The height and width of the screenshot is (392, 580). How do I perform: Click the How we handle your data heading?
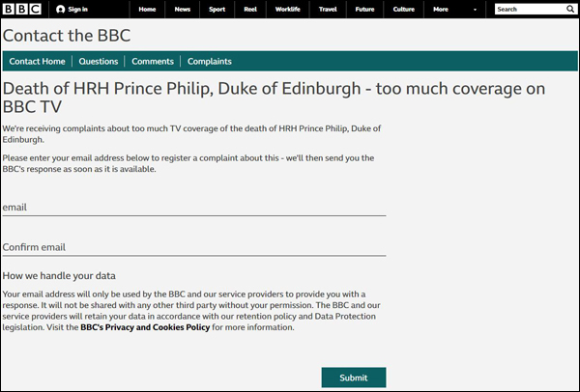click(x=59, y=275)
